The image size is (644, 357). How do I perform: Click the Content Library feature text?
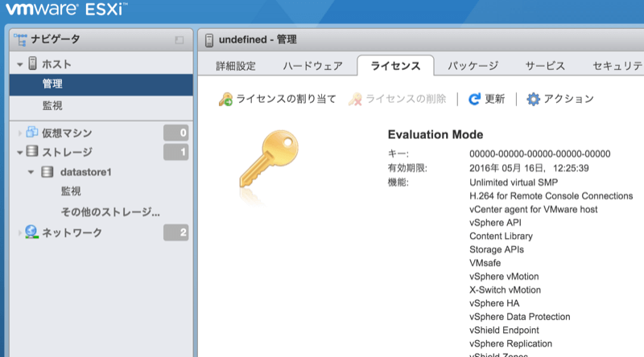click(x=501, y=236)
